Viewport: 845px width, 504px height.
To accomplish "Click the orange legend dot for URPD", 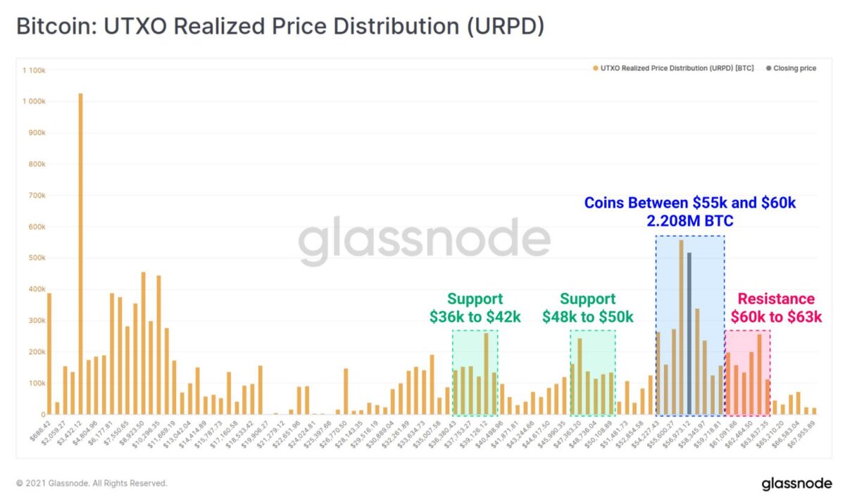I will pyautogui.click(x=595, y=68).
